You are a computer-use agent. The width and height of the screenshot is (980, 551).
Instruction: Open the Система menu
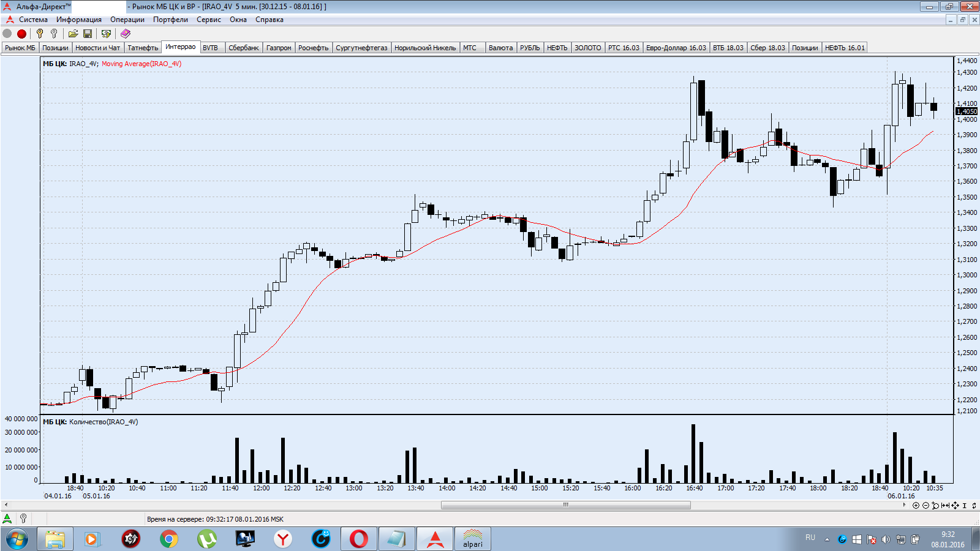coord(33,20)
